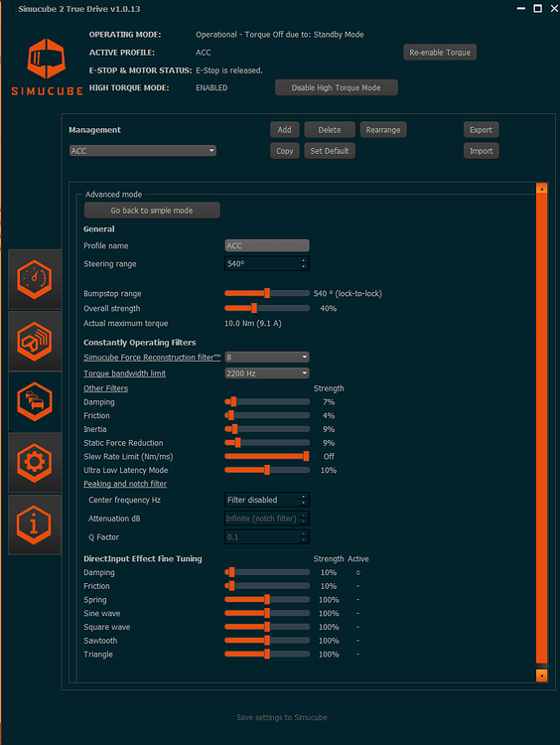Open the info sidebar tab
This screenshot has width=560, height=745.
pos(35,524)
